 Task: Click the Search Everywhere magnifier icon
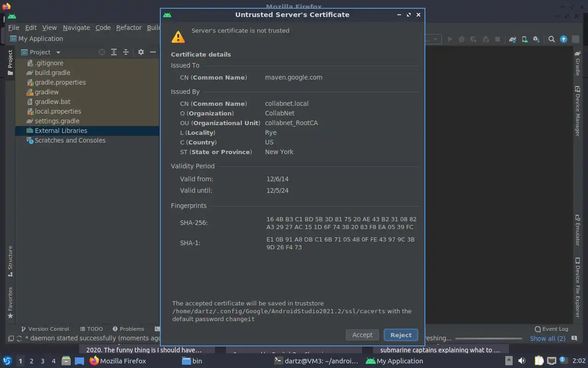click(x=552, y=40)
